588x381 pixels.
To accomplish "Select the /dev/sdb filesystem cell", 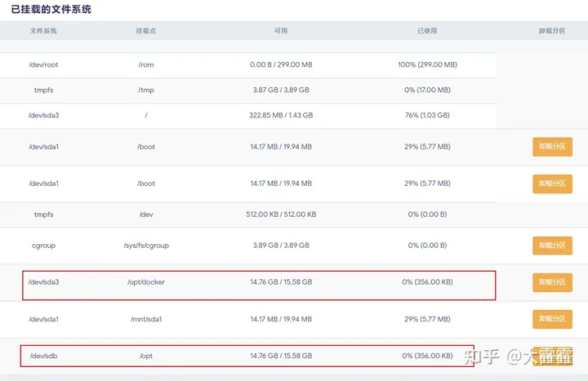I will 43,356.
